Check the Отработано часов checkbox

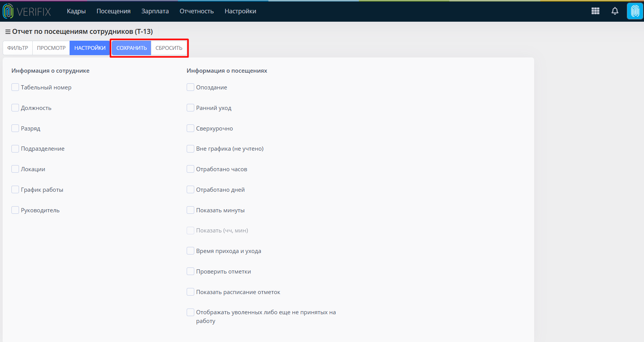pyautogui.click(x=190, y=169)
